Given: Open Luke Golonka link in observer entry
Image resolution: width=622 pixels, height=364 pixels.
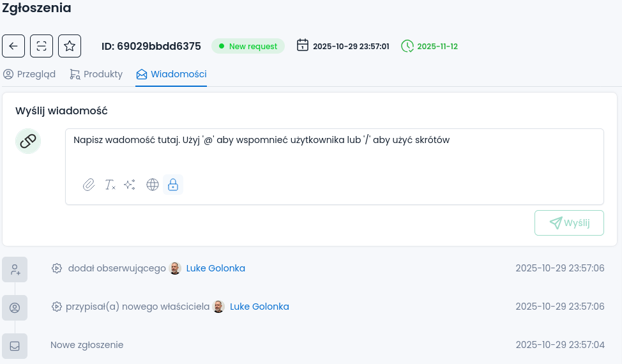Looking at the screenshot, I should click(215, 268).
